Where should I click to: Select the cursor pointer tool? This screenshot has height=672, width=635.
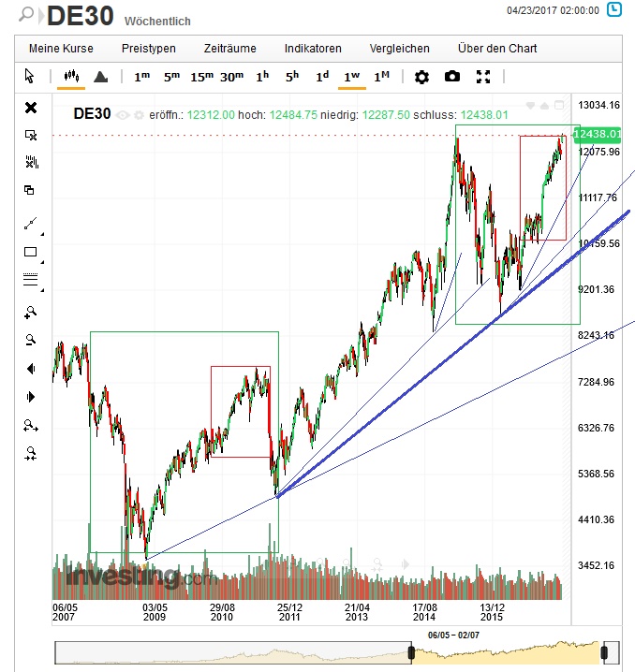click(30, 77)
